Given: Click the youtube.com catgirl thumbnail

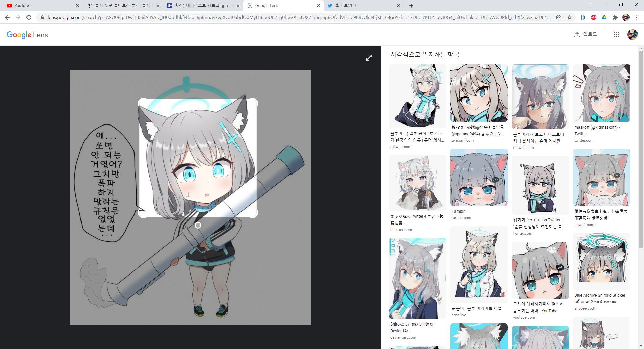Looking at the screenshot, I should [540, 270].
